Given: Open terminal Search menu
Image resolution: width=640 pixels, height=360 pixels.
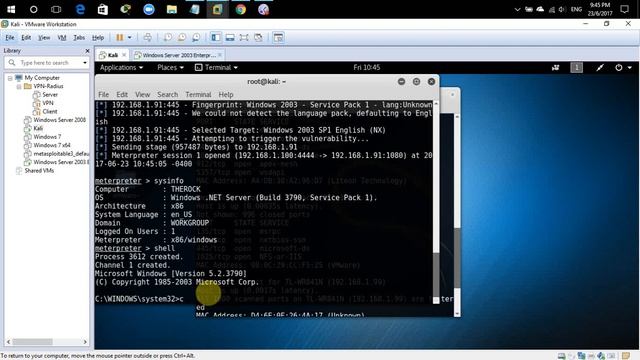Looking at the screenshot, I should [167, 94].
